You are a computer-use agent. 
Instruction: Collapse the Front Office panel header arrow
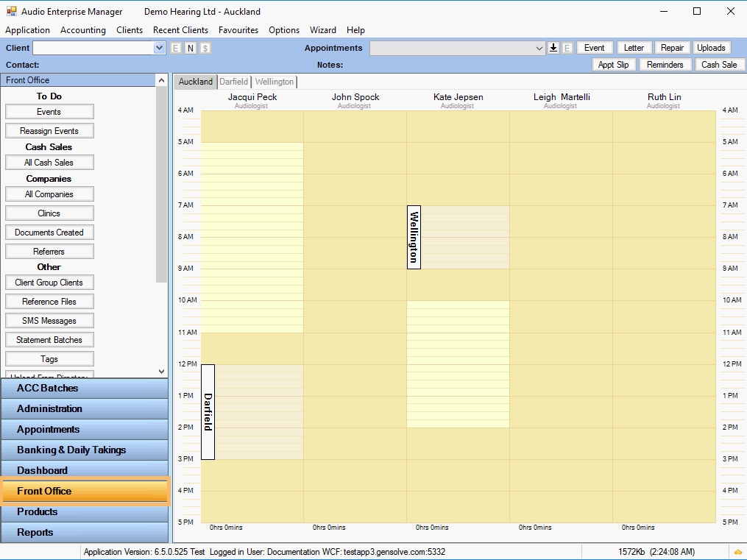point(161,80)
